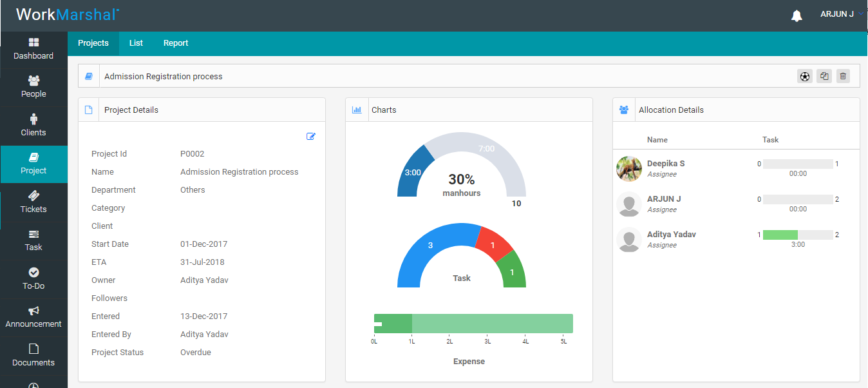
Task: Open the Dashboard sidebar item
Action: click(x=33, y=49)
